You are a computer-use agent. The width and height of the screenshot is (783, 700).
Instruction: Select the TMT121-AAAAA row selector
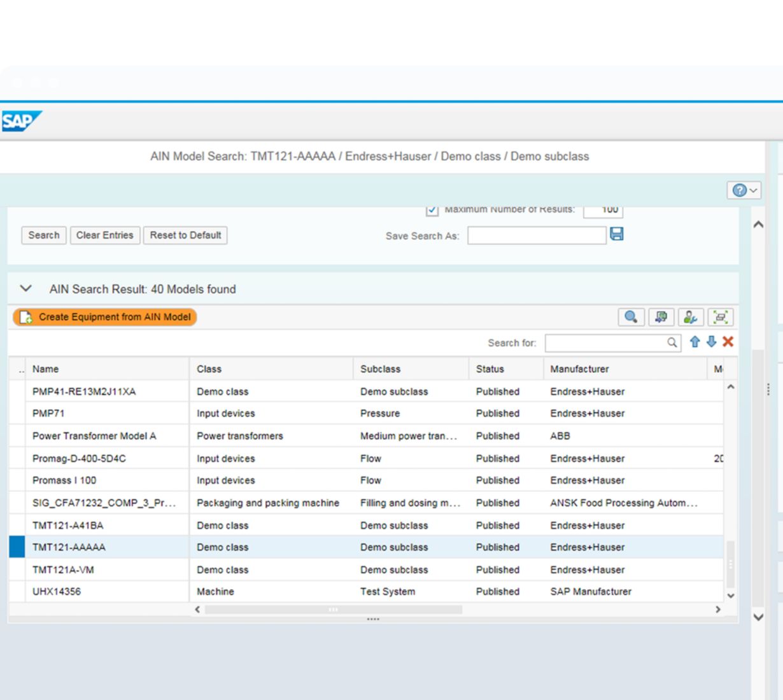pyautogui.click(x=17, y=547)
